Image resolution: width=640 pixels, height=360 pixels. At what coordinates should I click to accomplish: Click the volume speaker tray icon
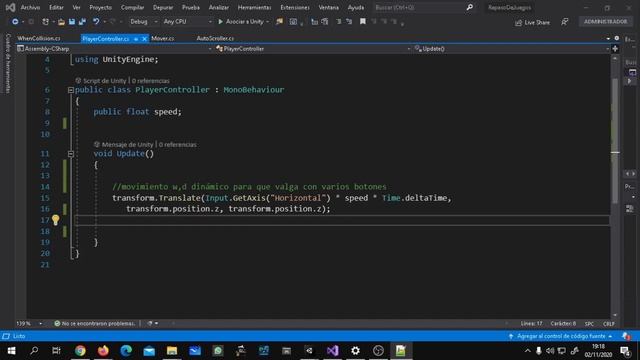[550, 351]
